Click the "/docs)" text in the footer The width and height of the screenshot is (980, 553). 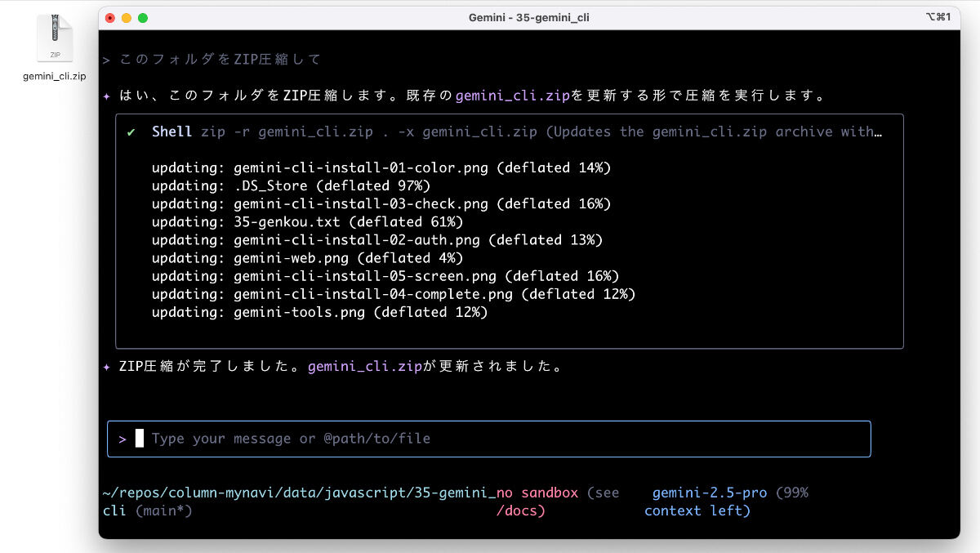[x=521, y=511]
